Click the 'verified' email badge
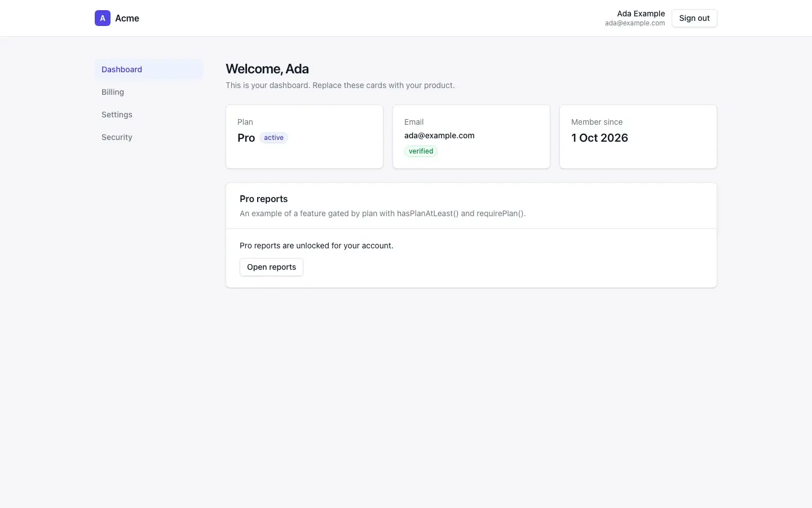This screenshot has height=508, width=812. tap(421, 151)
